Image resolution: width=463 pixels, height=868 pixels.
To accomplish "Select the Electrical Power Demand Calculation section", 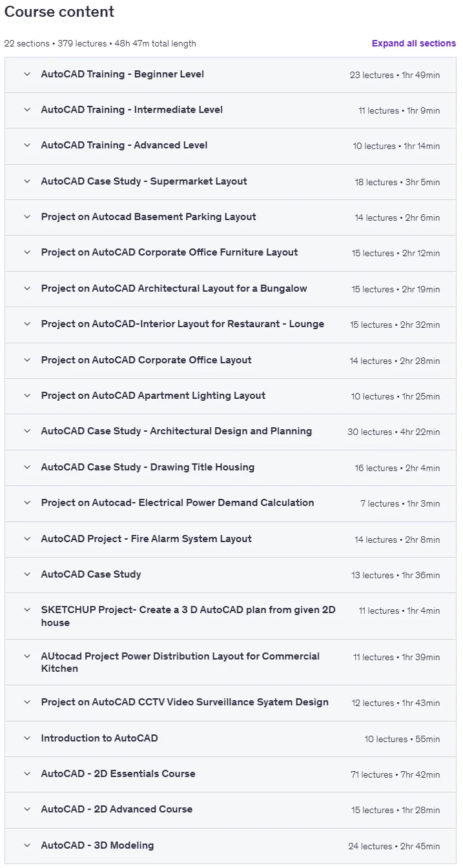I will (x=231, y=503).
